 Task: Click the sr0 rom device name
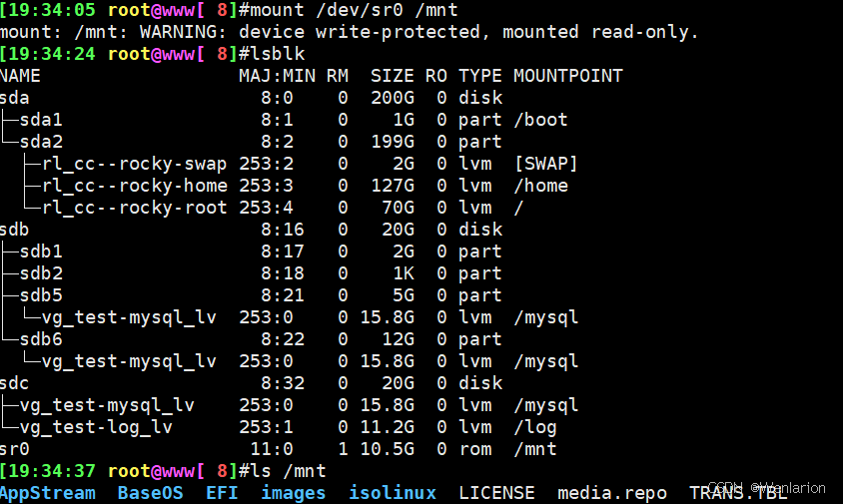[x=15, y=449]
